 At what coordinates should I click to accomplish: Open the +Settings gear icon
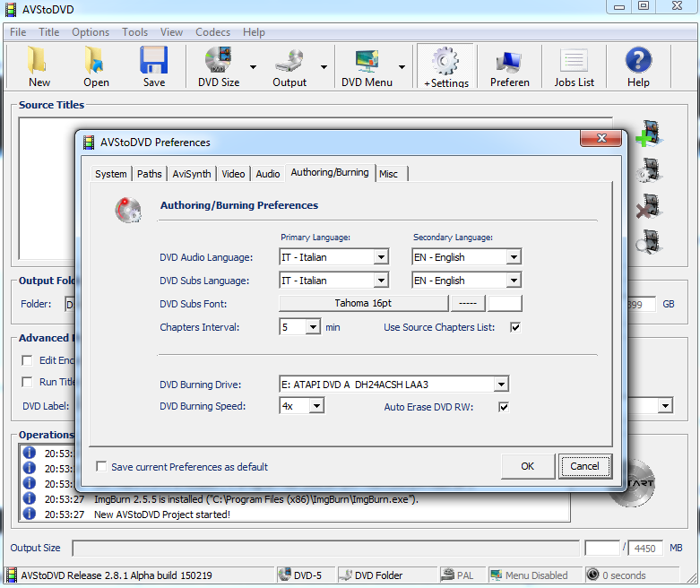445,61
